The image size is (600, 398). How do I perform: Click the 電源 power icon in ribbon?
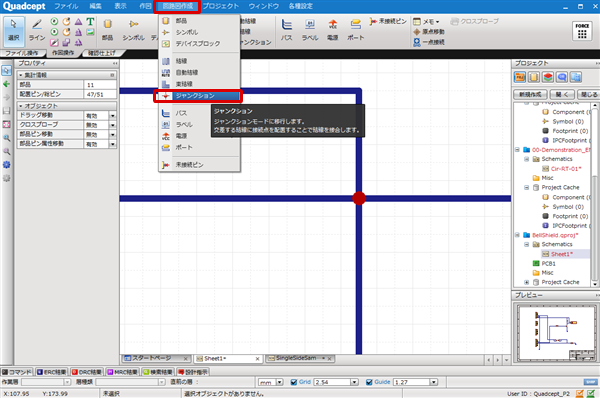point(333,29)
